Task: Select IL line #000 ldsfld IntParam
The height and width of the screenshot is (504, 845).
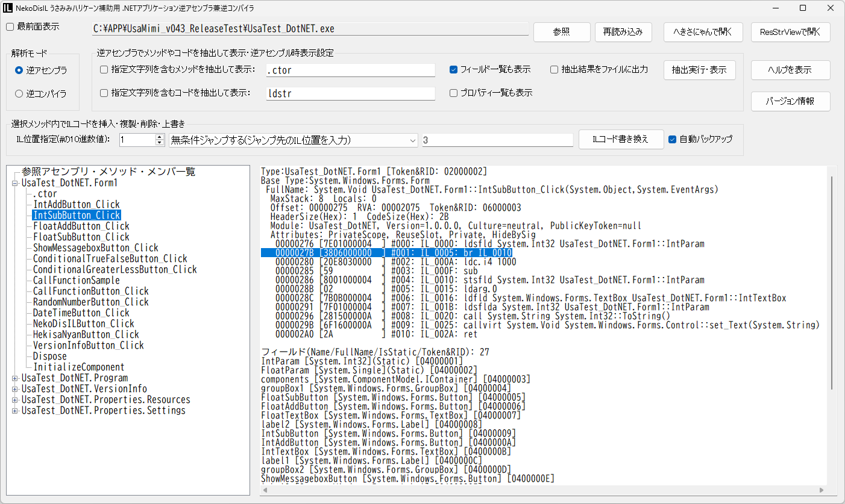Action: (x=489, y=244)
